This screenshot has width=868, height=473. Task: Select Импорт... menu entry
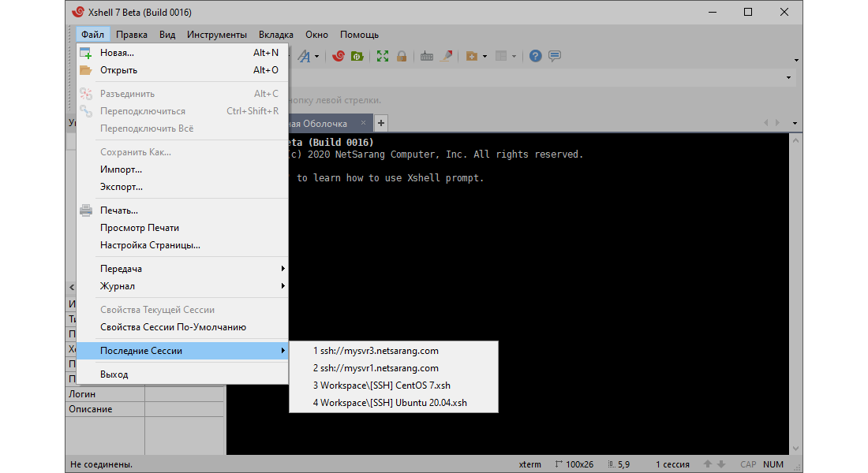182,169
